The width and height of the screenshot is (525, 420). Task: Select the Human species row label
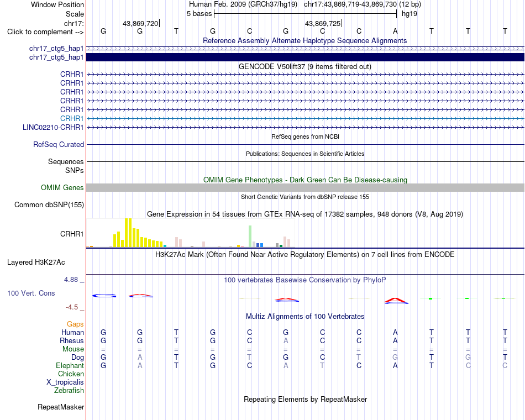tap(72, 332)
